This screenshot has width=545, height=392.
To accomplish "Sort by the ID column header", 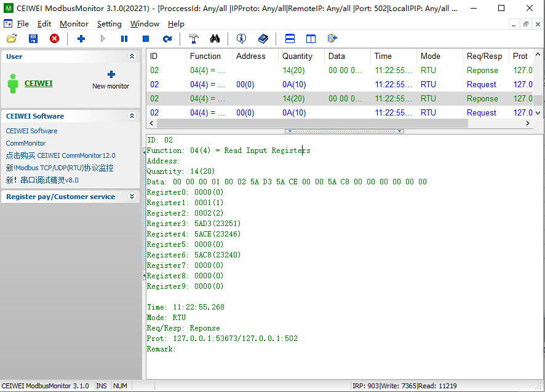I will point(166,57).
